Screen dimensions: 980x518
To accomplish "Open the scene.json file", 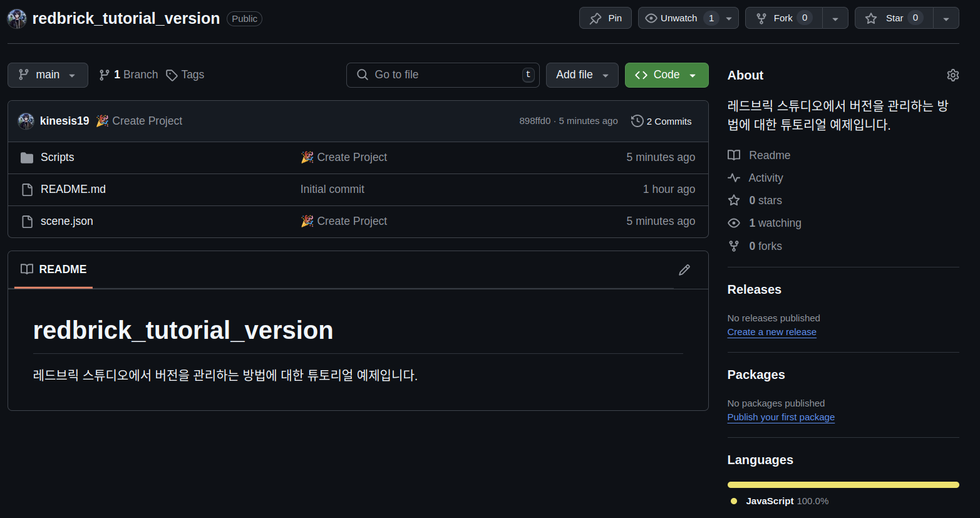I will click(x=67, y=221).
